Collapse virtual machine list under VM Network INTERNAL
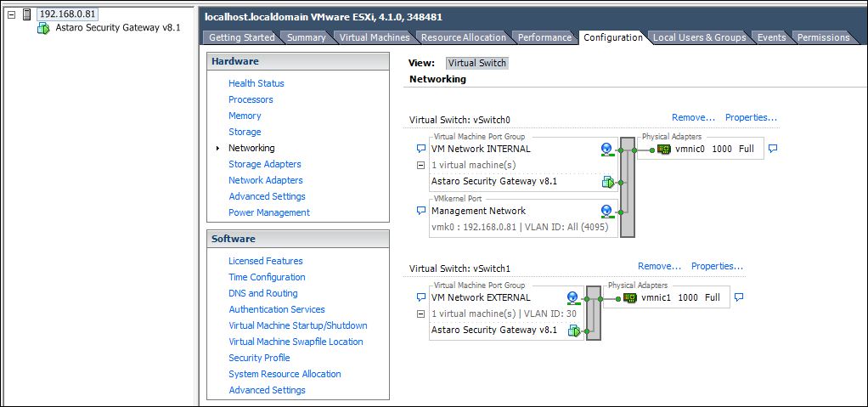Image resolution: width=868 pixels, height=407 pixels. click(x=420, y=165)
